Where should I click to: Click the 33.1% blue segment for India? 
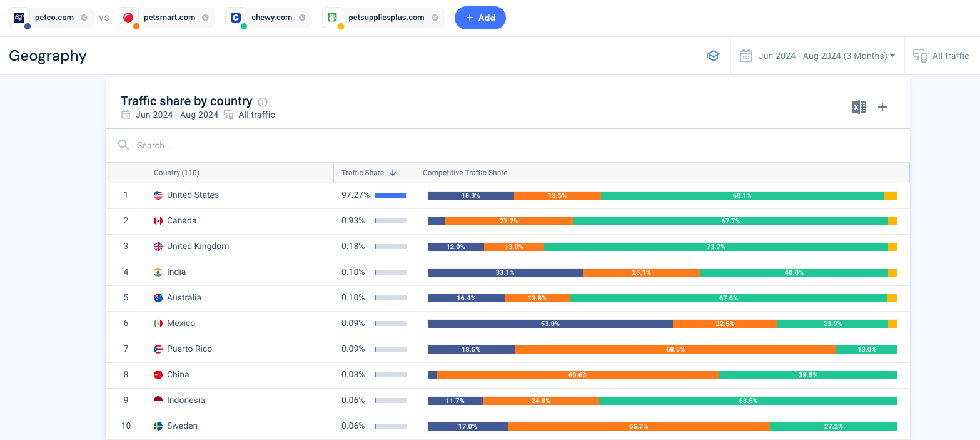tap(505, 272)
